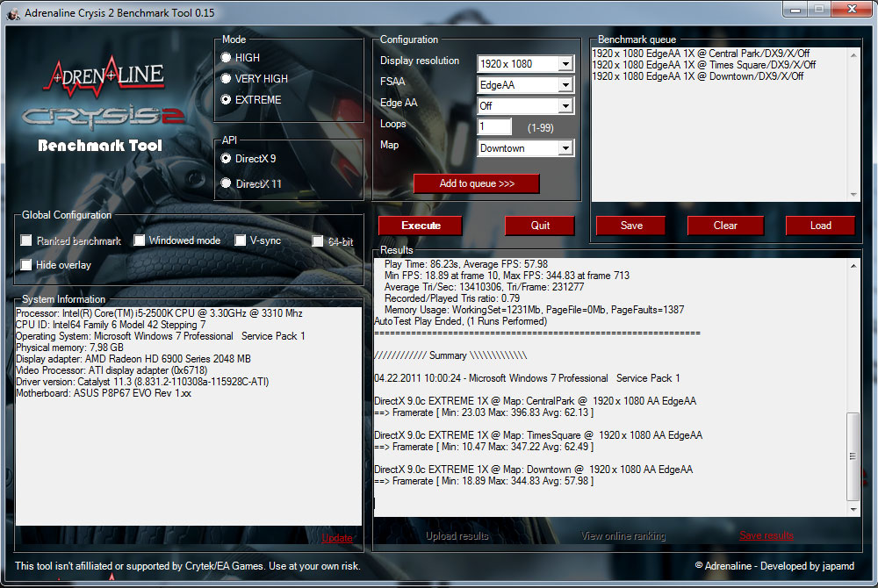Click the CentralPark framerate result line

(484, 412)
